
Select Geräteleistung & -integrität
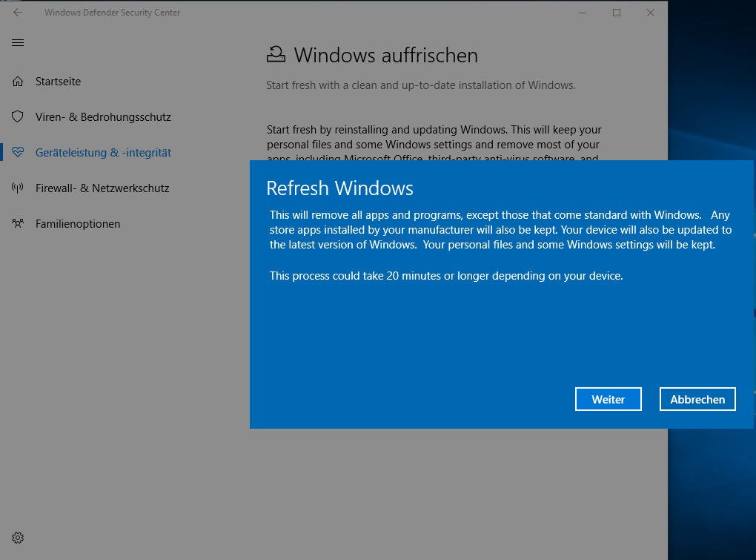coord(103,152)
